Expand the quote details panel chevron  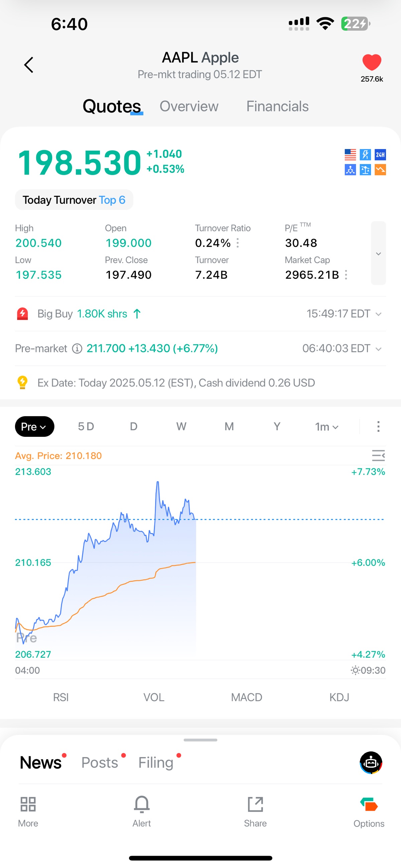(x=378, y=253)
